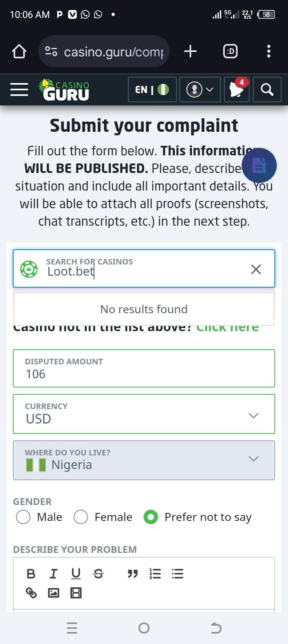Insert a link in the editor
The width and height of the screenshot is (288, 644).
point(31,593)
